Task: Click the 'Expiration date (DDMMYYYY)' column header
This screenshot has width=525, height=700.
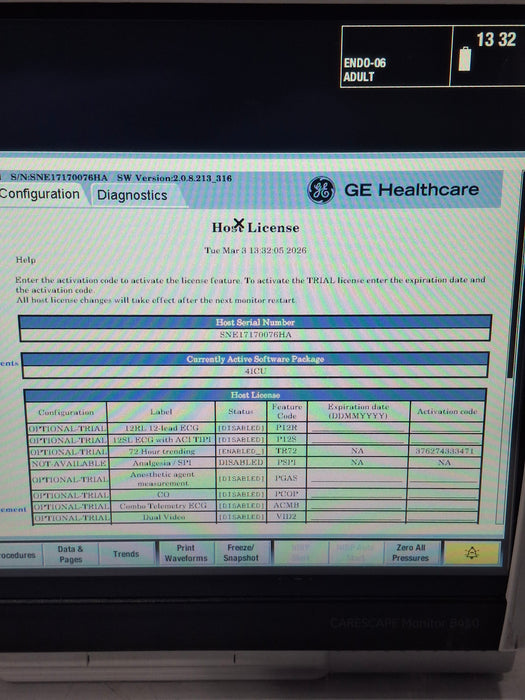Action: click(x=358, y=411)
